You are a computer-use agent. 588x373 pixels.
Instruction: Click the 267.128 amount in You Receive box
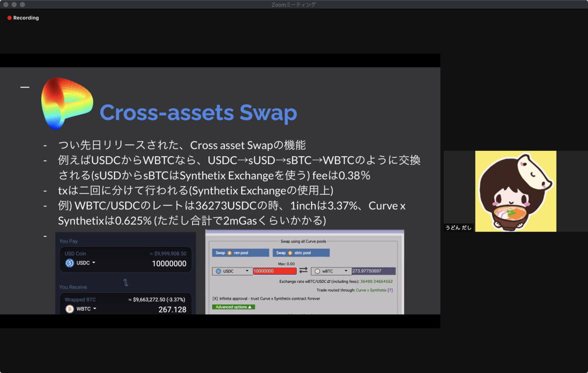tap(172, 309)
